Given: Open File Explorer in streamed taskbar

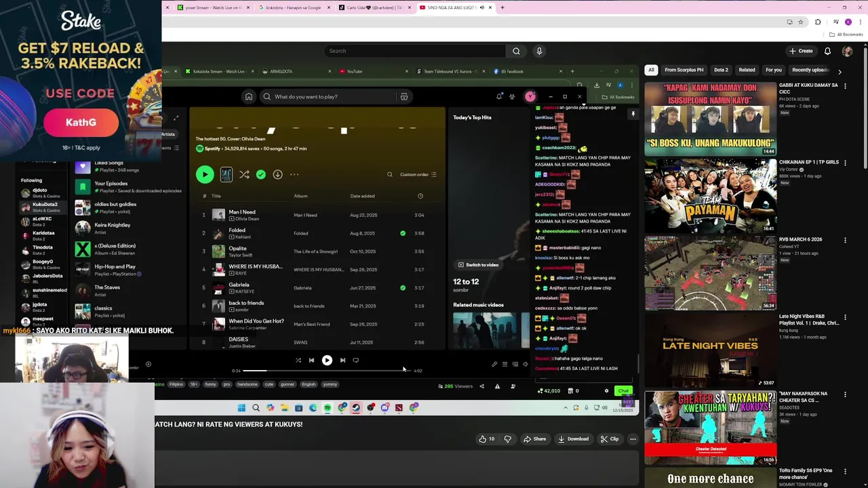Looking at the screenshot, I should (284, 408).
